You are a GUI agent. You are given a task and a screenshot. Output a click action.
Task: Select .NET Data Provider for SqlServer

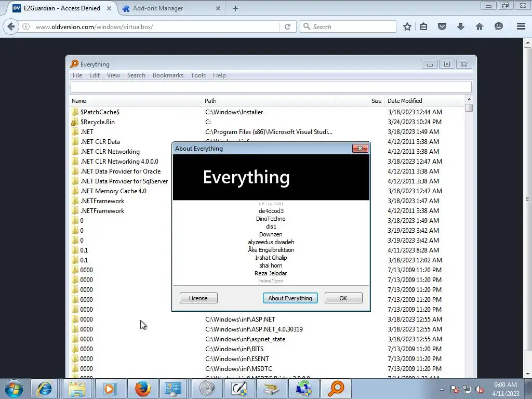pos(124,181)
